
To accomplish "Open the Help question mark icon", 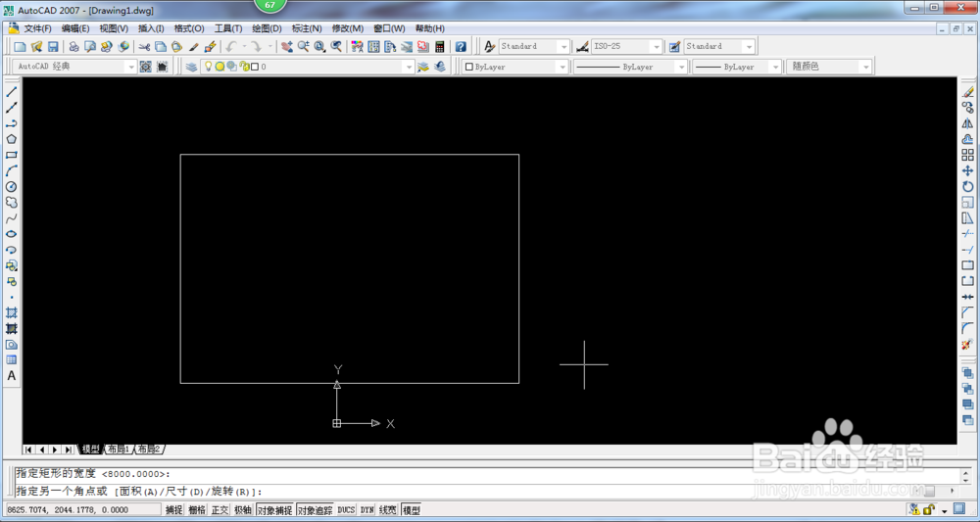I will coord(461,46).
